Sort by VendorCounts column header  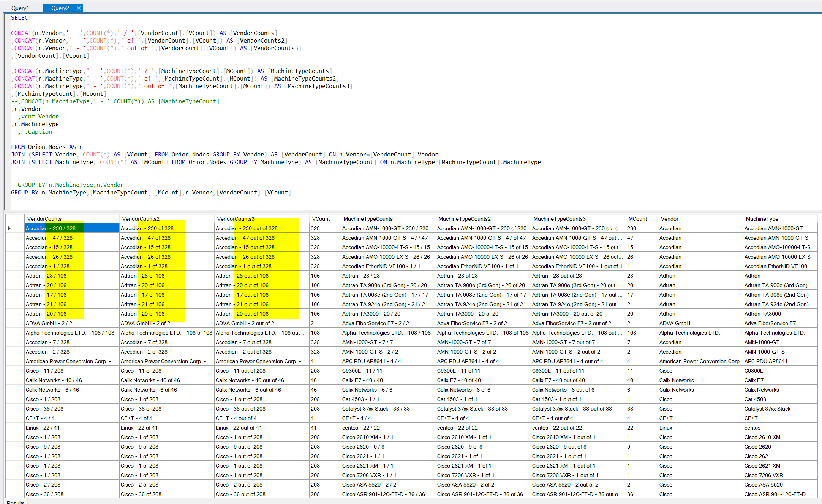click(44, 219)
